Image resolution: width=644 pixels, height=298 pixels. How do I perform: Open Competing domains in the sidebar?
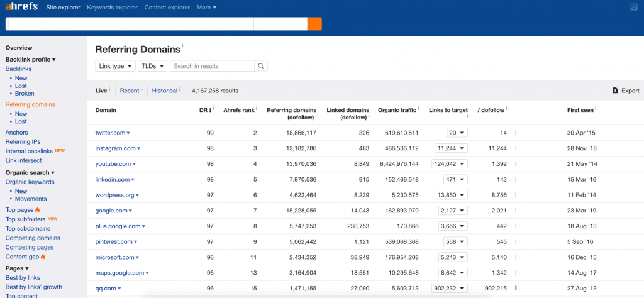(x=33, y=238)
